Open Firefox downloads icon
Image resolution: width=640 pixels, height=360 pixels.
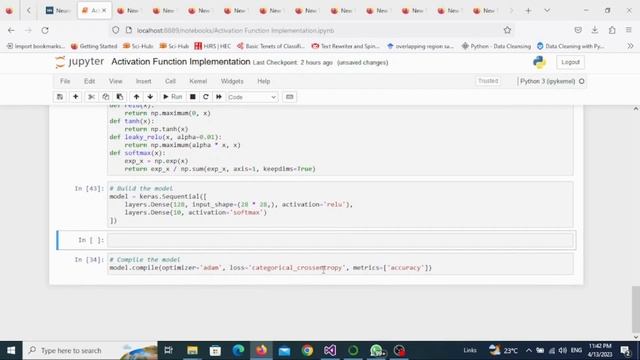[x=595, y=30]
